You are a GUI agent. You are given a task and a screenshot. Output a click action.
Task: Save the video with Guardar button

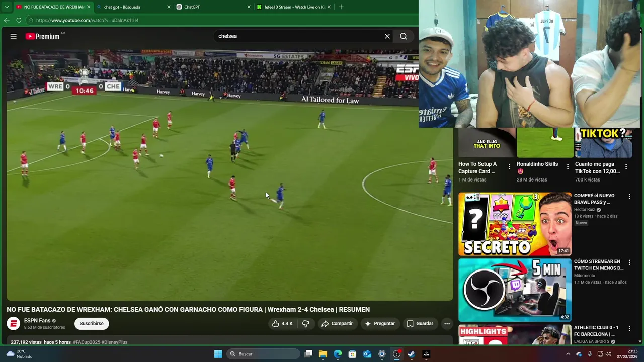pyautogui.click(x=420, y=324)
